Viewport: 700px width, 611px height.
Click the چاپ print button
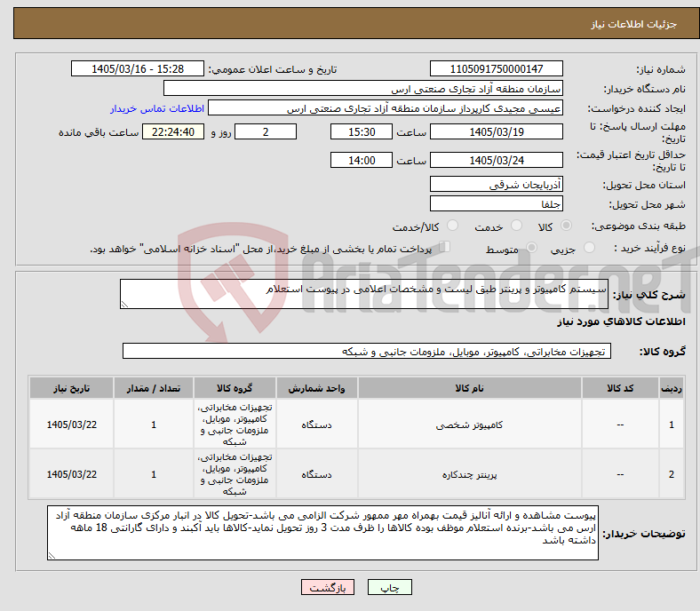coord(390,587)
